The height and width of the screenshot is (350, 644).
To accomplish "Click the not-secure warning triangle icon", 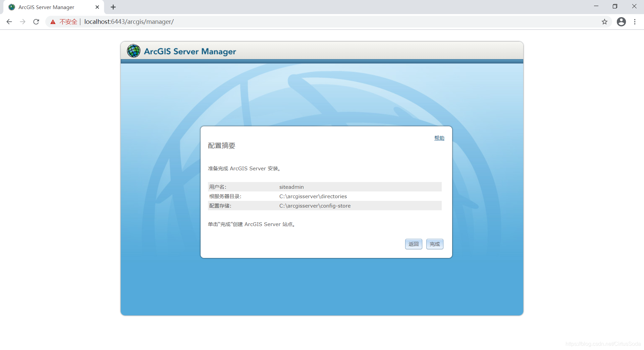I will click(x=53, y=22).
